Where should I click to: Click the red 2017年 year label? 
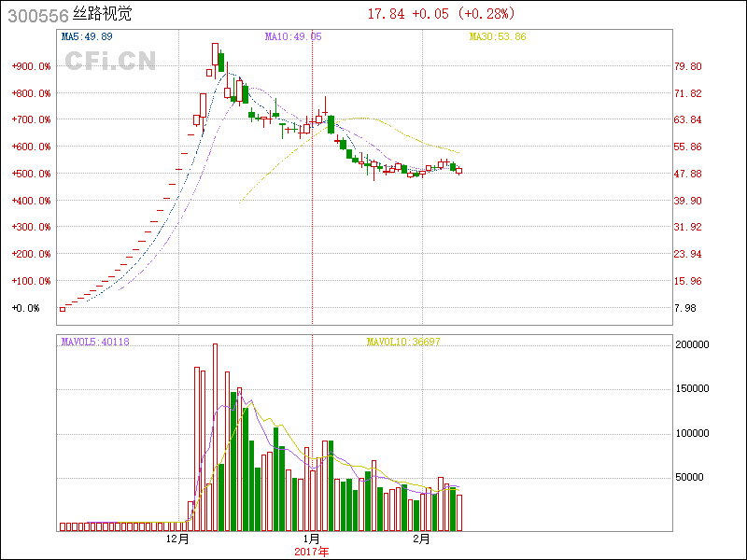(312, 552)
